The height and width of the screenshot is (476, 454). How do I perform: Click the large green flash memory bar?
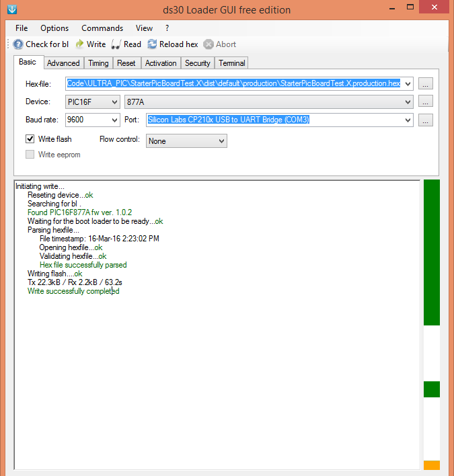pyautogui.click(x=432, y=252)
